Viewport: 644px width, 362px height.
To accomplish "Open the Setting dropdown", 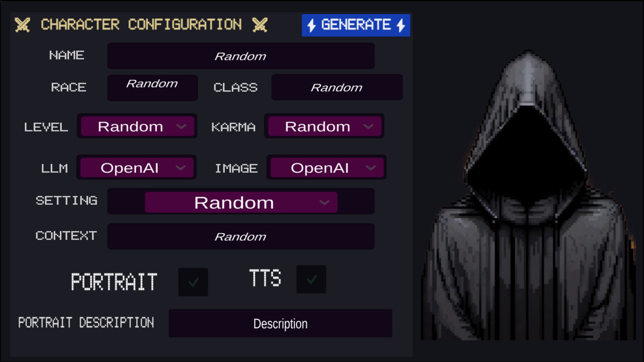I will point(241,202).
